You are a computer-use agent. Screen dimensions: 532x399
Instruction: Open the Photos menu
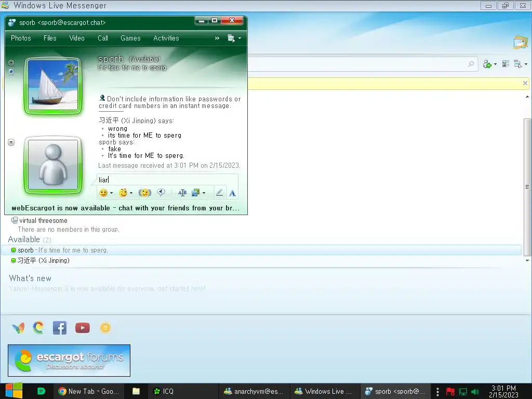pos(21,38)
